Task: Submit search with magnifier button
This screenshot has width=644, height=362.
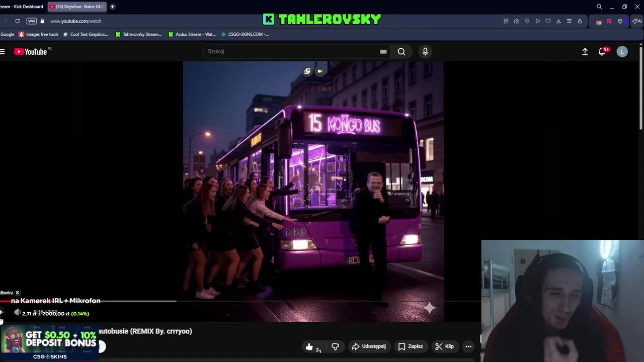Action: (x=401, y=51)
